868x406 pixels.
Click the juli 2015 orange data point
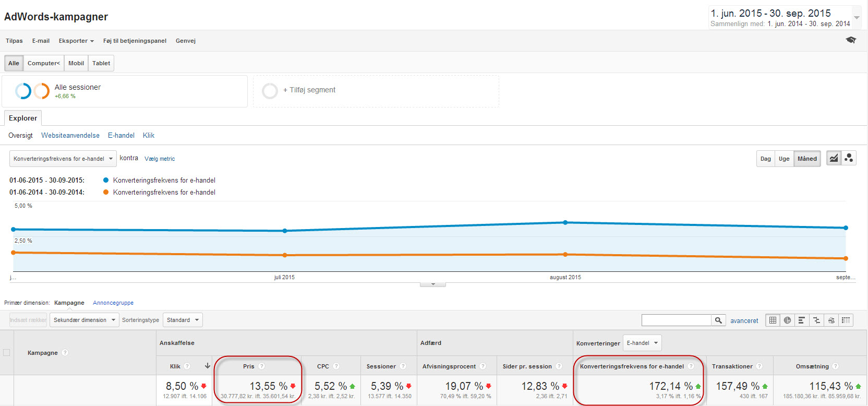(284, 255)
